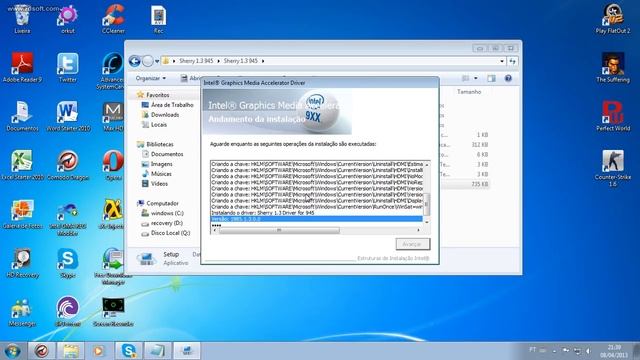Click the PT language indicator in the taskbar
This screenshot has height=360, width=640.
(533, 350)
